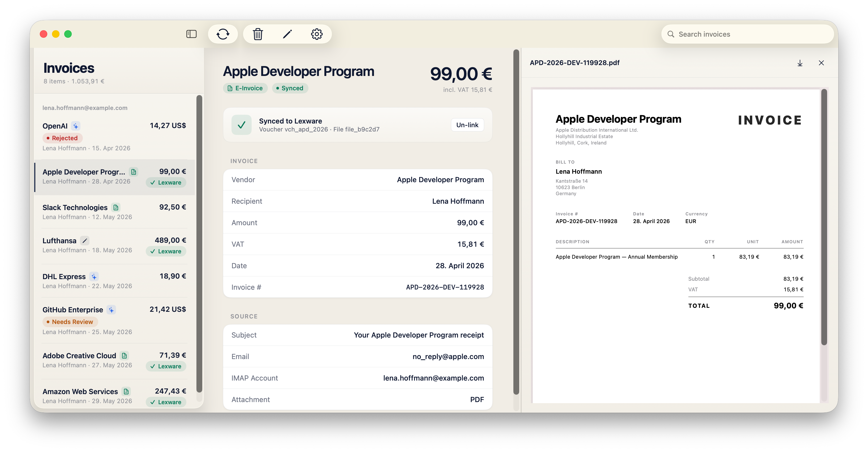This screenshot has width=868, height=452.
Task: Click the green checkmark in Synced to Lexware card
Action: (241, 125)
